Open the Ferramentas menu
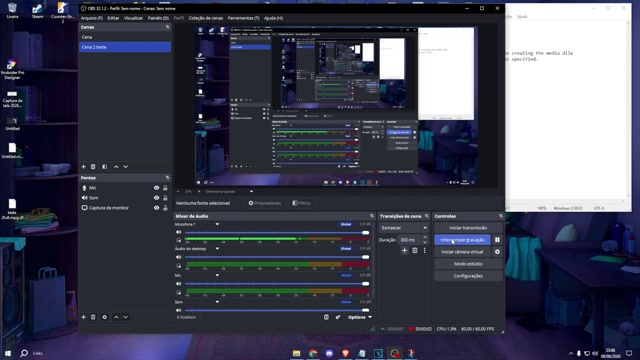The width and height of the screenshot is (640, 360). point(243,18)
